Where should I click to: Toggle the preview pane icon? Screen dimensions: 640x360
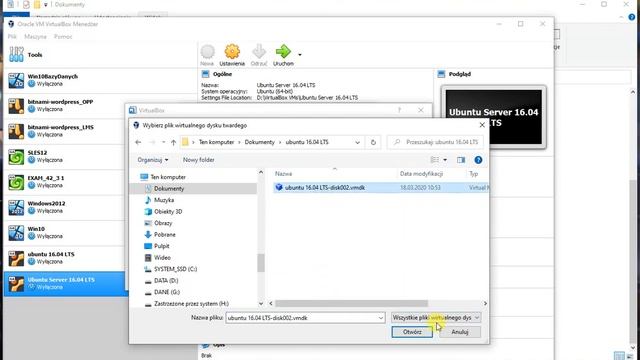tap(461, 160)
